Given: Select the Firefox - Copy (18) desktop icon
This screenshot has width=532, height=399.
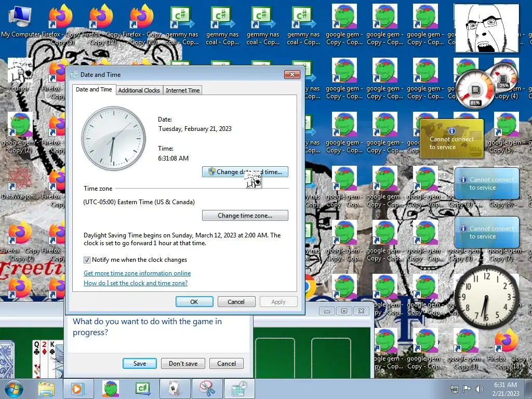Looking at the screenshot, I should pos(506,349).
